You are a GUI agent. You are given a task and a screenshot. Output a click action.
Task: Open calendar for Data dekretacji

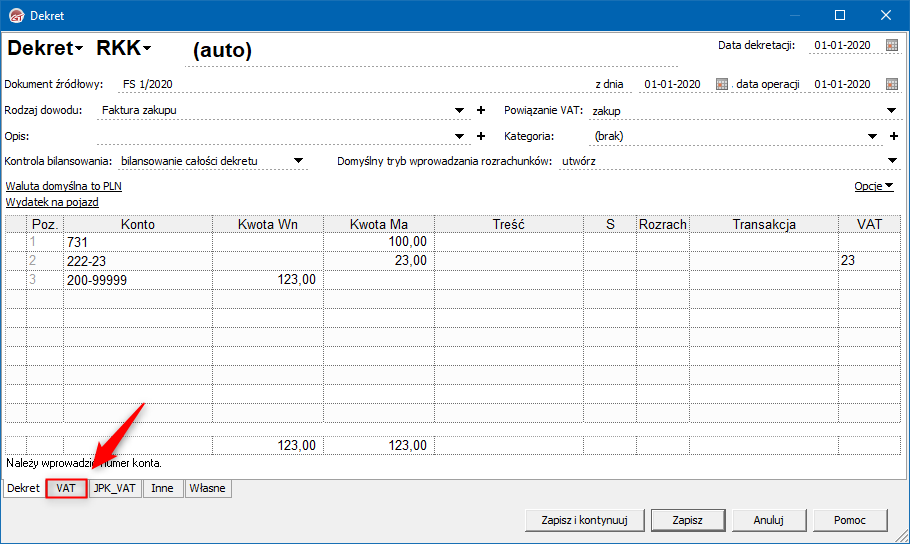pos(892,45)
